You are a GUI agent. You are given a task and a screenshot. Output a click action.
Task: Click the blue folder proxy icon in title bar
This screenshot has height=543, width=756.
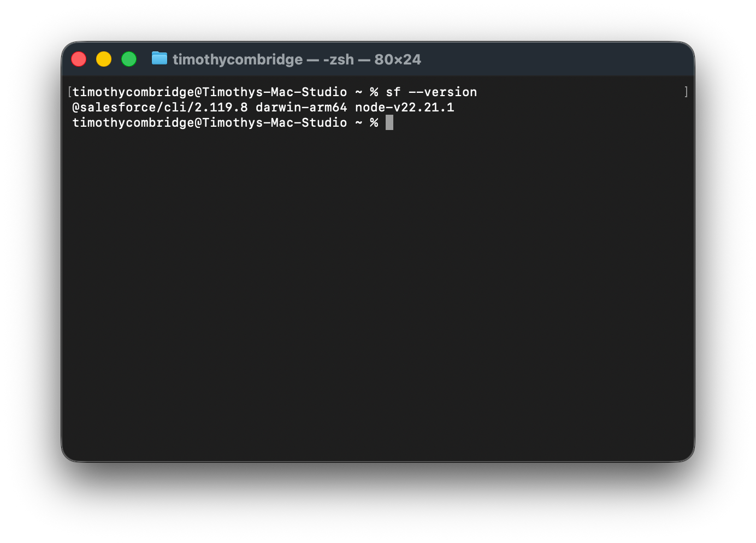tap(159, 58)
